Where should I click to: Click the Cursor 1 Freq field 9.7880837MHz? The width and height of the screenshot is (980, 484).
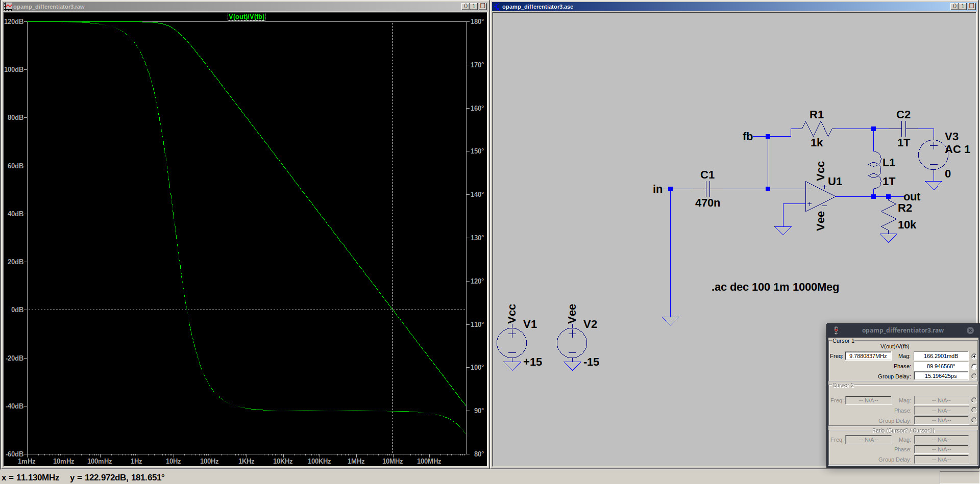point(868,356)
